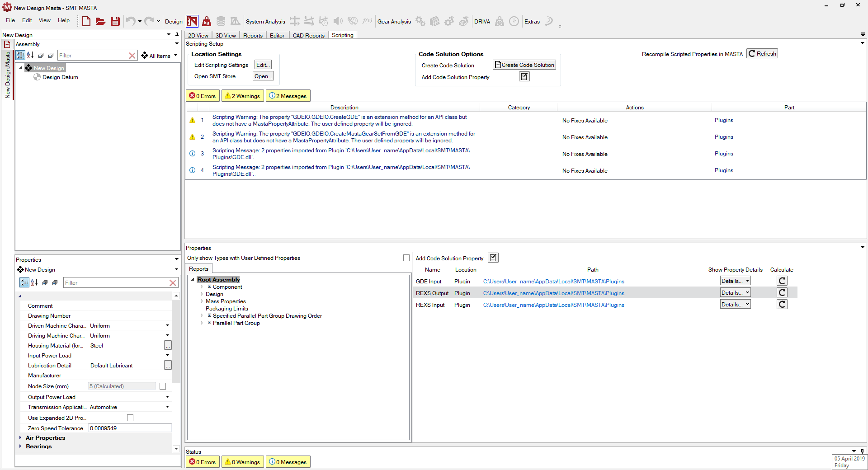This screenshot has width=868, height=470.
Task: Open Transmission Application dropdown
Action: point(167,407)
